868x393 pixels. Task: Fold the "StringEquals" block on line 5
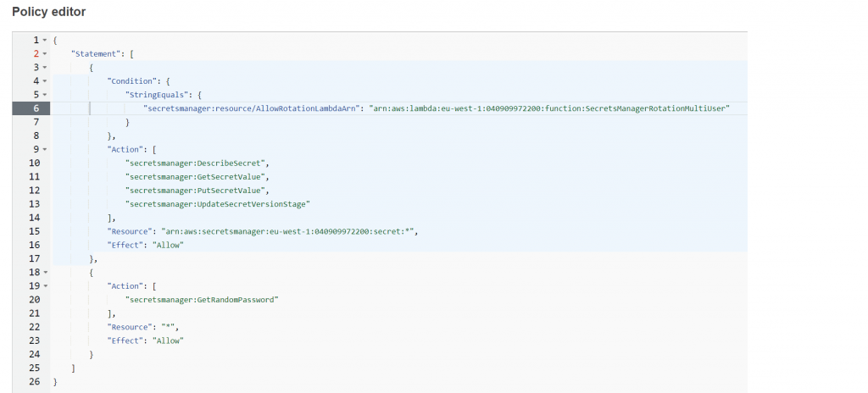44,95
